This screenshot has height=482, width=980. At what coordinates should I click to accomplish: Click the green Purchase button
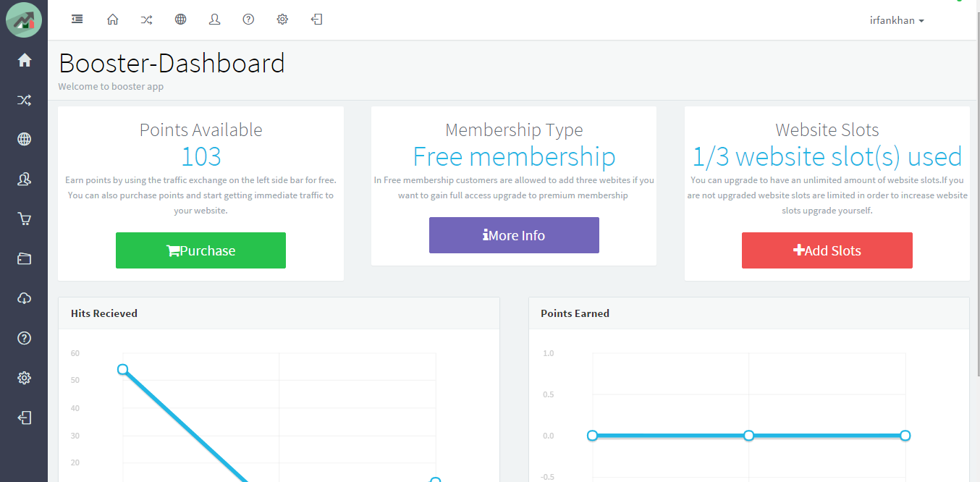200,250
